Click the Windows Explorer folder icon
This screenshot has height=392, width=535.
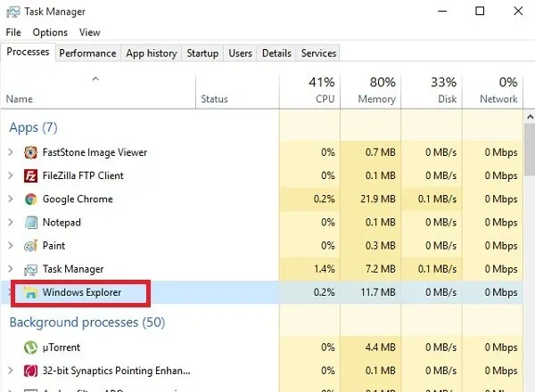pyautogui.click(x=30, y=292)
